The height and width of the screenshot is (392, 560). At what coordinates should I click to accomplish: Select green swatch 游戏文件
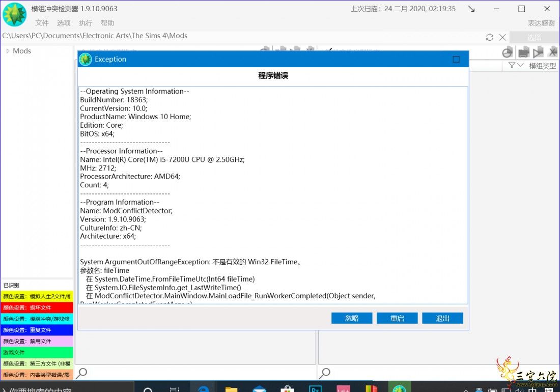pos(37,352)
